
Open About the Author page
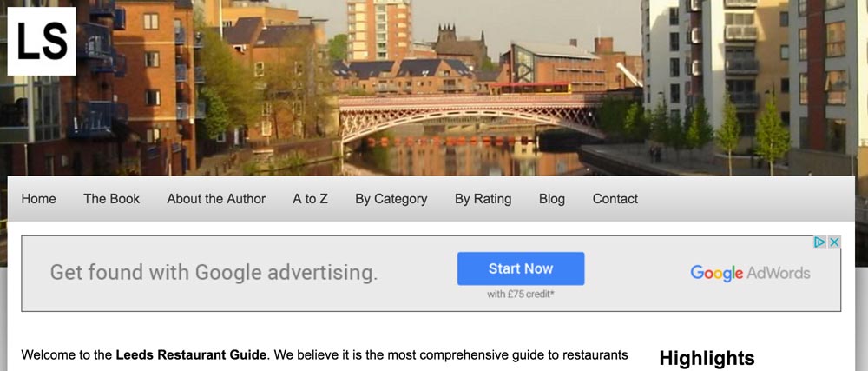(216, 199)
